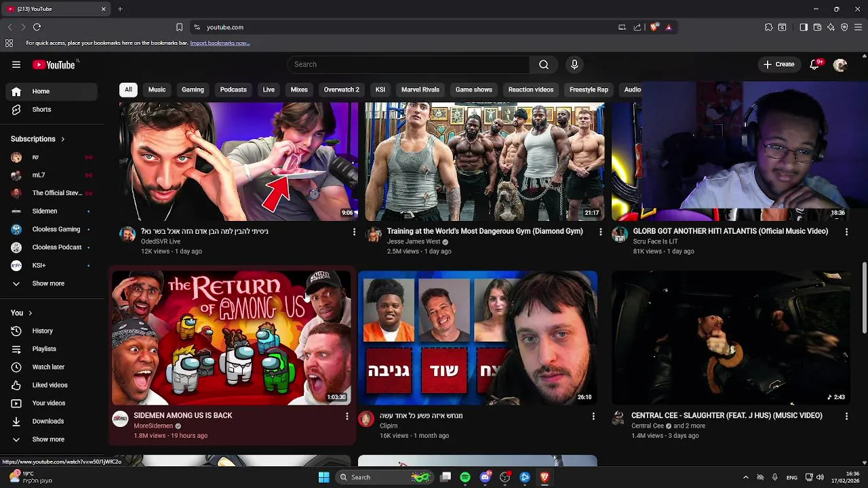Open Discord from the taskbar
The width and height of the screenshot is (868, 488).
[x=485, y=477]
